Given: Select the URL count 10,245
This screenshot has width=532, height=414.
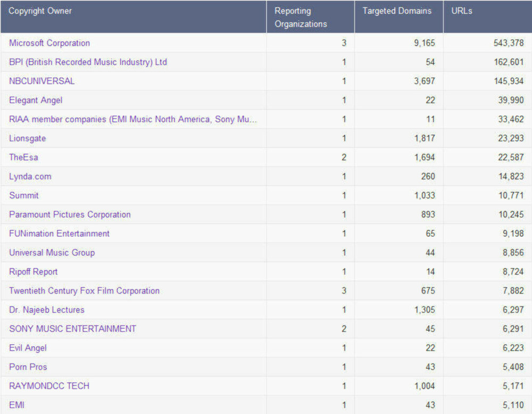Looking at the screenshot, I should click(x=511, y=215).
